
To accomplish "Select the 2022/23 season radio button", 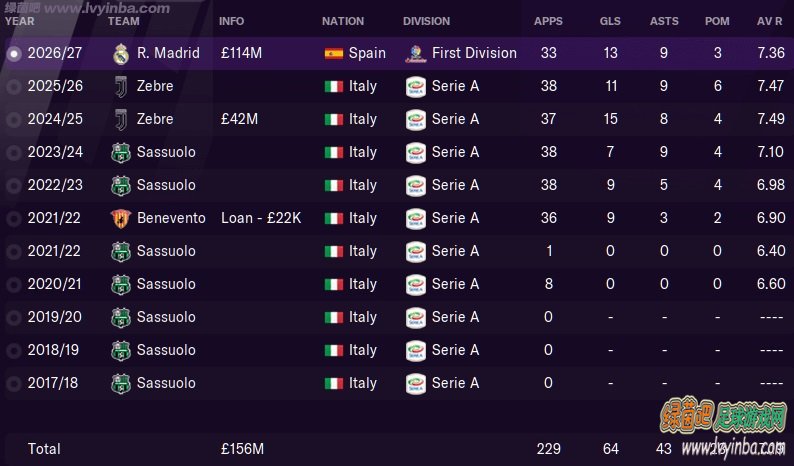I will [x=14, y=185].
